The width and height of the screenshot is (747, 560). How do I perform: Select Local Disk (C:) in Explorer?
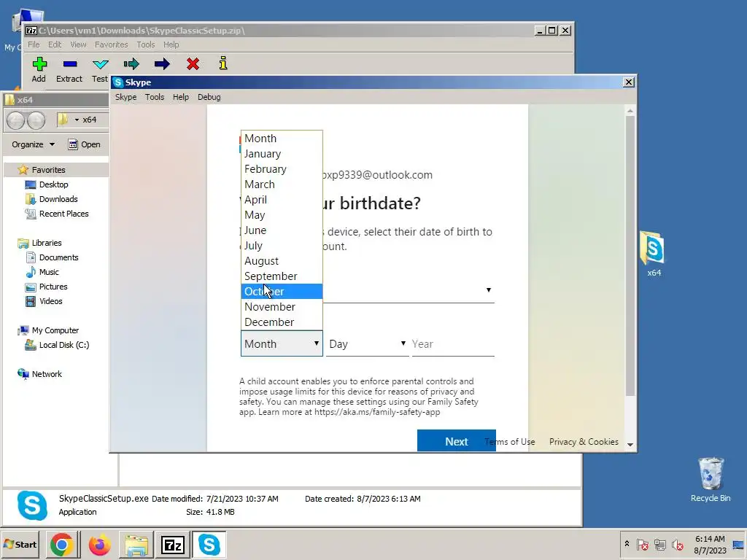(x=64, y=345)
